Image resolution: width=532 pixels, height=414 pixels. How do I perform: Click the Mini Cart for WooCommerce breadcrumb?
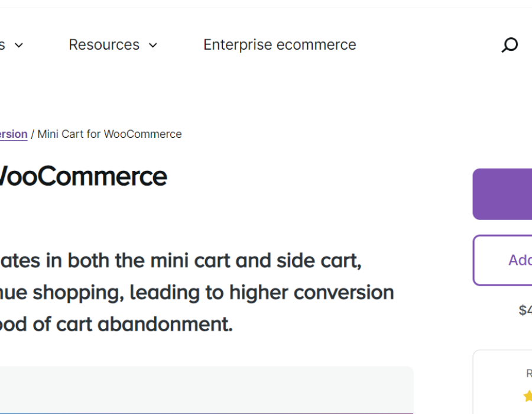pos(109,134)
